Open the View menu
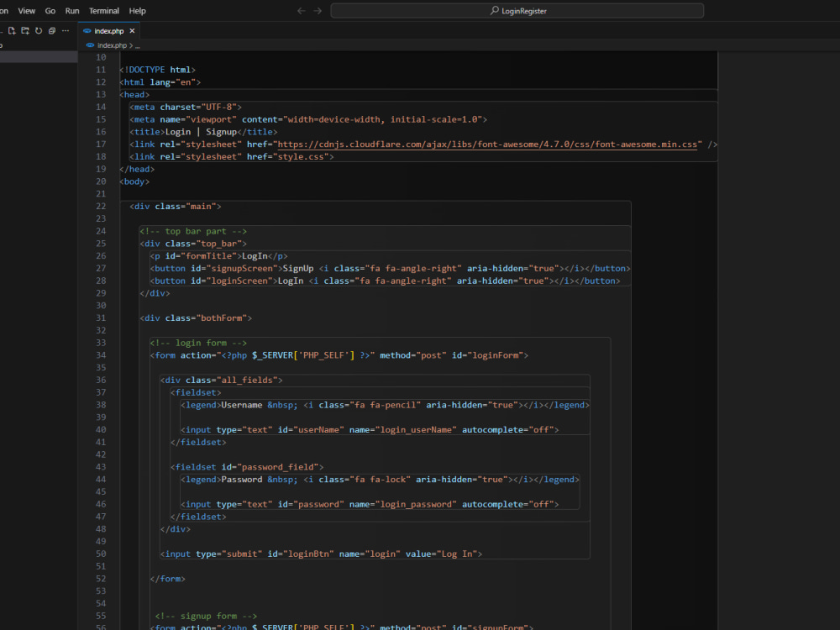 27,11
